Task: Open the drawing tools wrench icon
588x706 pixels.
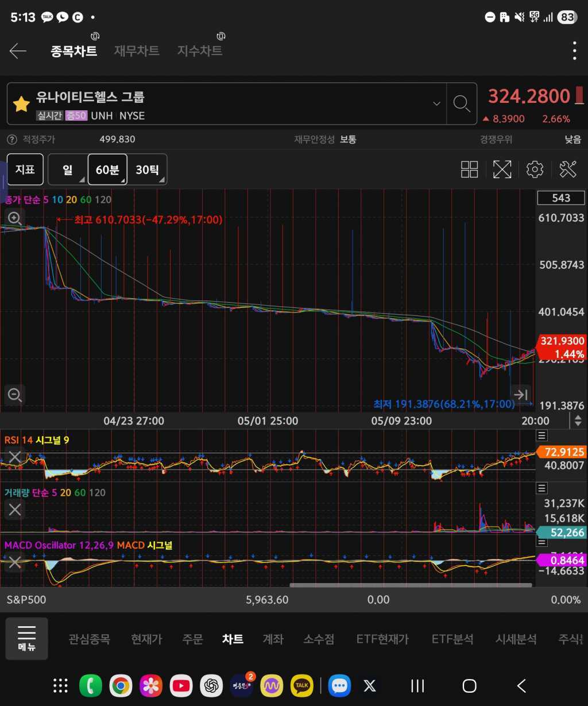Action: point(567,169)
